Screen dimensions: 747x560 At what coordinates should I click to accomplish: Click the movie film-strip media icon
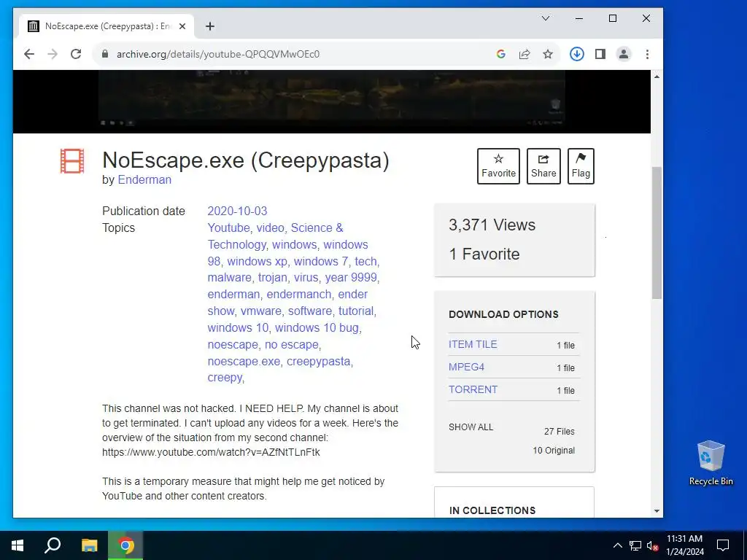click(x=72, y=161)
